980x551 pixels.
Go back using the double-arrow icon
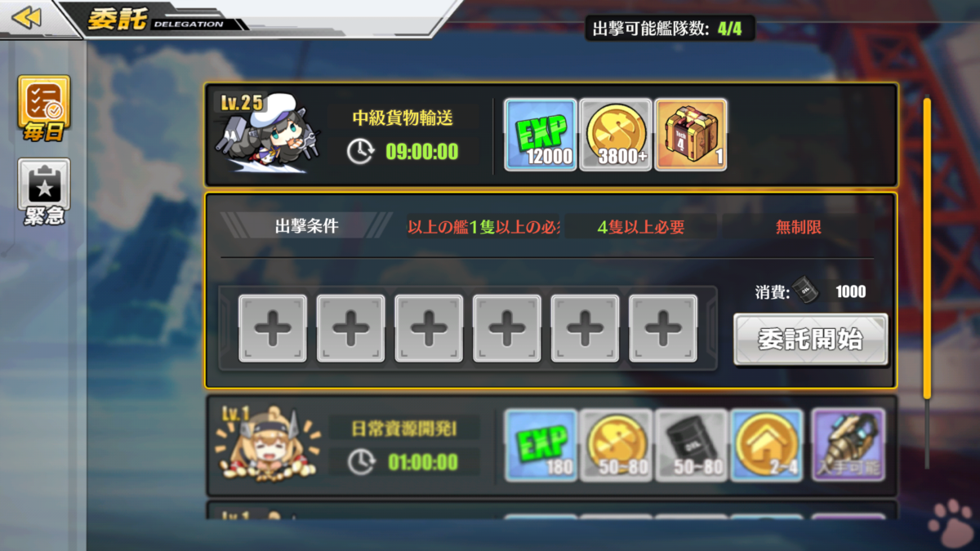point(27,17)
